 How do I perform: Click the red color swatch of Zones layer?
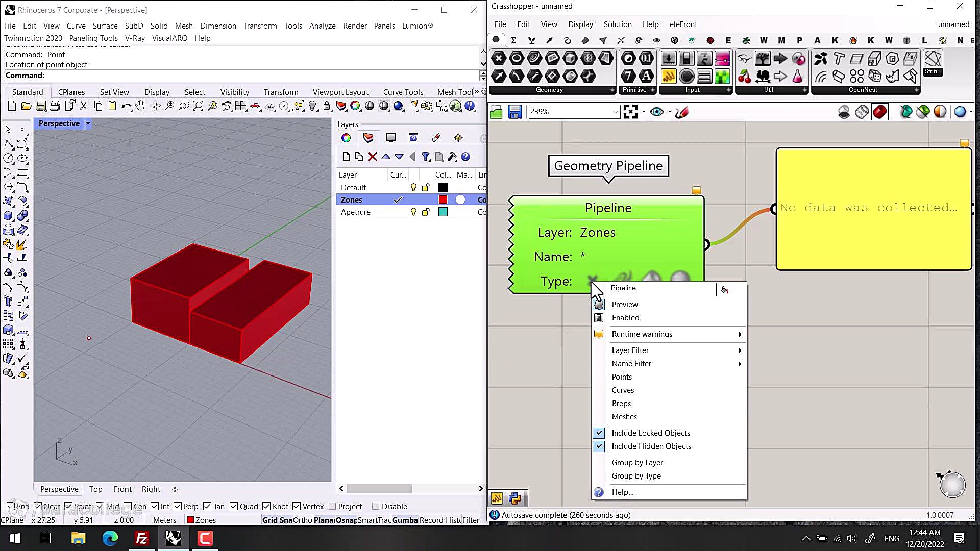pyautogui.click(x=443, y=200)
